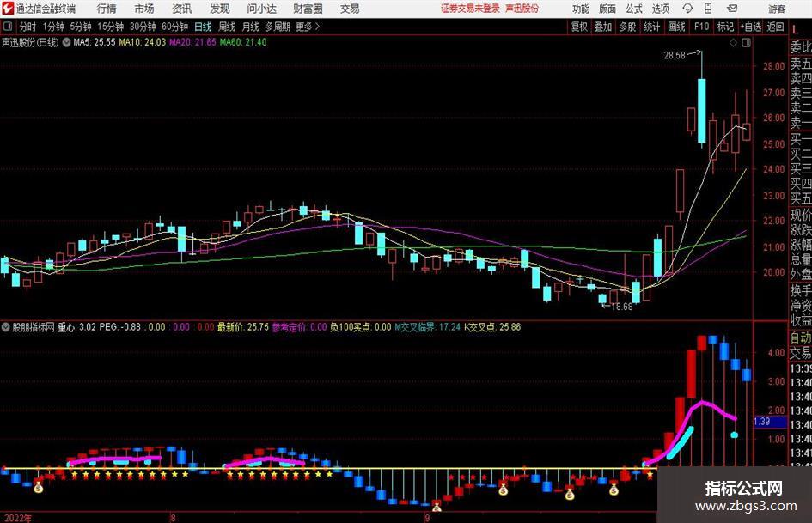
Task: Click the diamond icon in chart corner
Action: 733,43
